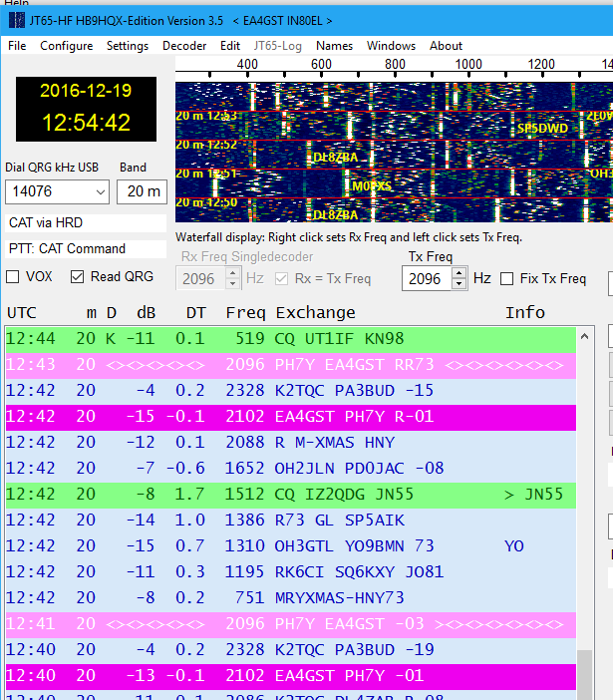Open the Windows menu
This screenshot has width=613, height=700.
(391, 46)
